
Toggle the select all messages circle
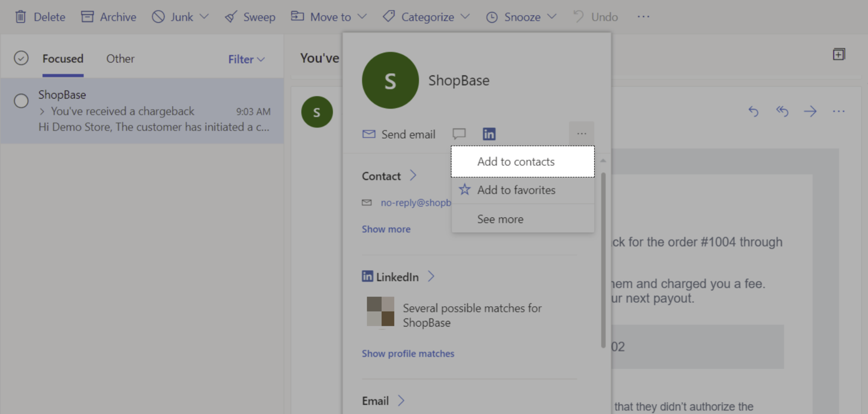click(x=21, y=58)
